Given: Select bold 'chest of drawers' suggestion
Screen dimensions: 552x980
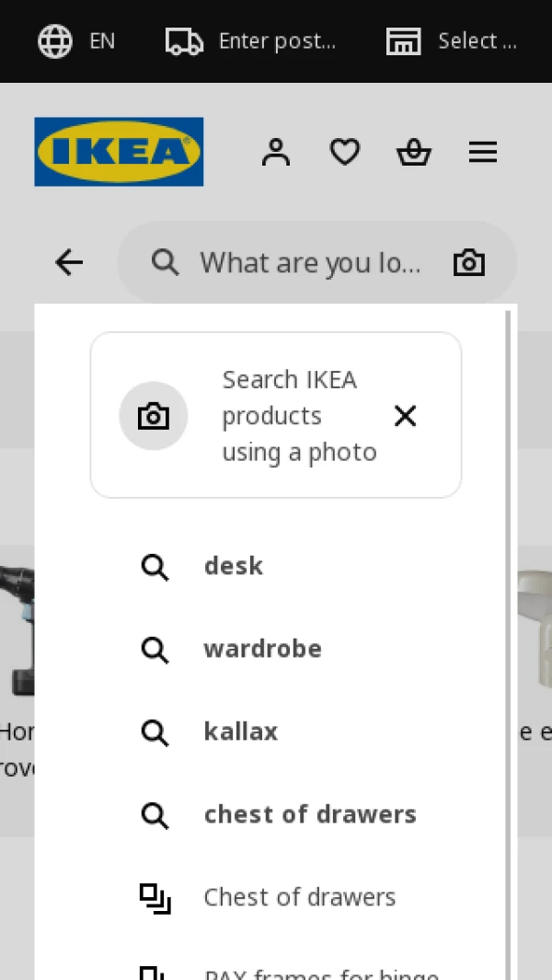Looking at the screenshot, I should click(310, 814).
